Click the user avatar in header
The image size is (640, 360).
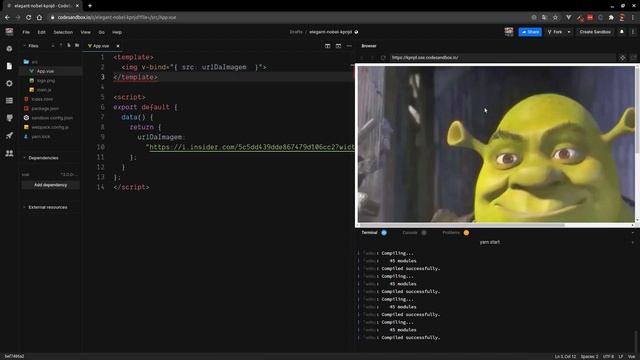tap(509, 32)
